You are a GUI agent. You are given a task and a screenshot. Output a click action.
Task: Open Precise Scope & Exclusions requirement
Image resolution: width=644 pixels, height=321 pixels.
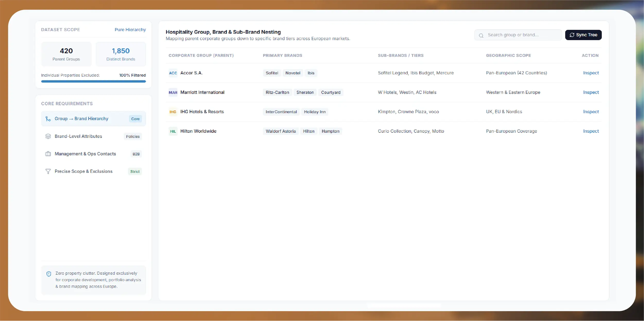click(x=93, y=171)
